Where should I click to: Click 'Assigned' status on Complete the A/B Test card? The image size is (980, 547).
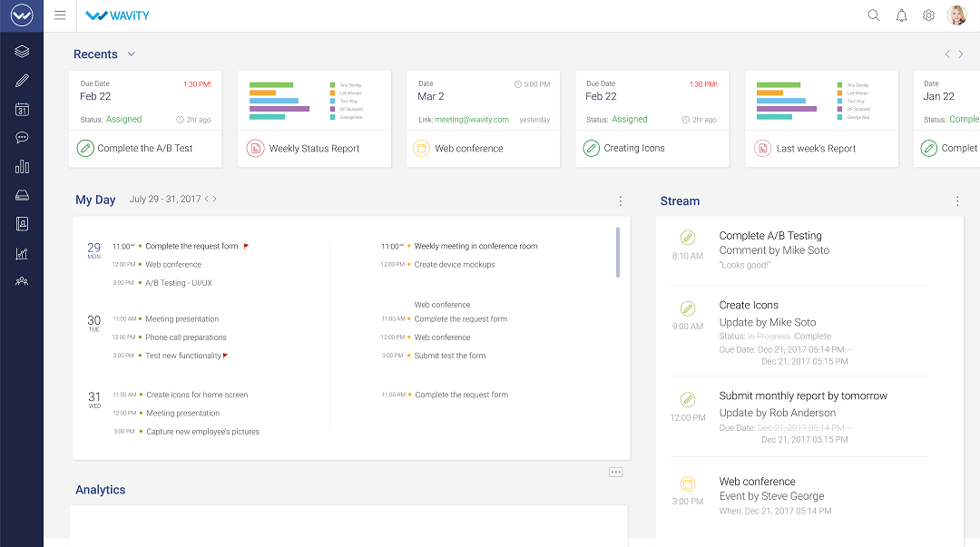pyautogui.click(x=123, y=119)
